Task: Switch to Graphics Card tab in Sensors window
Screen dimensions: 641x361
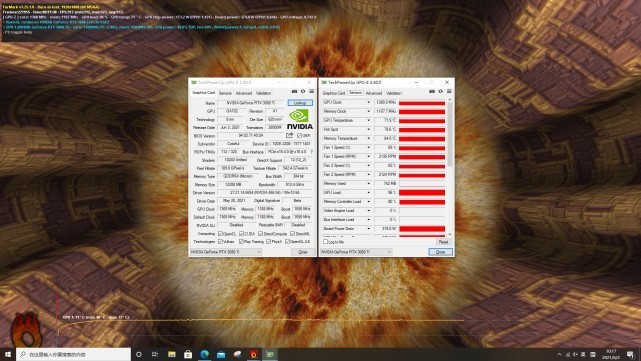Action: coord(334,93)
